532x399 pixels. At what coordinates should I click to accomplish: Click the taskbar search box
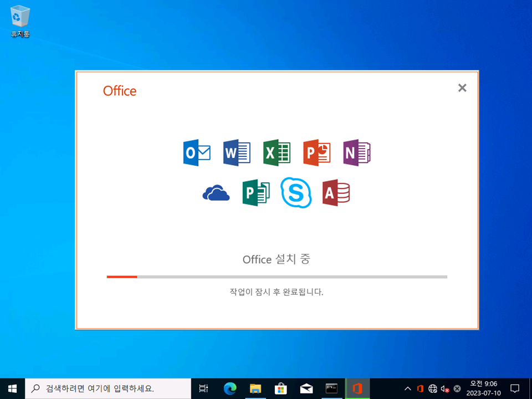(x=108, y=388)
